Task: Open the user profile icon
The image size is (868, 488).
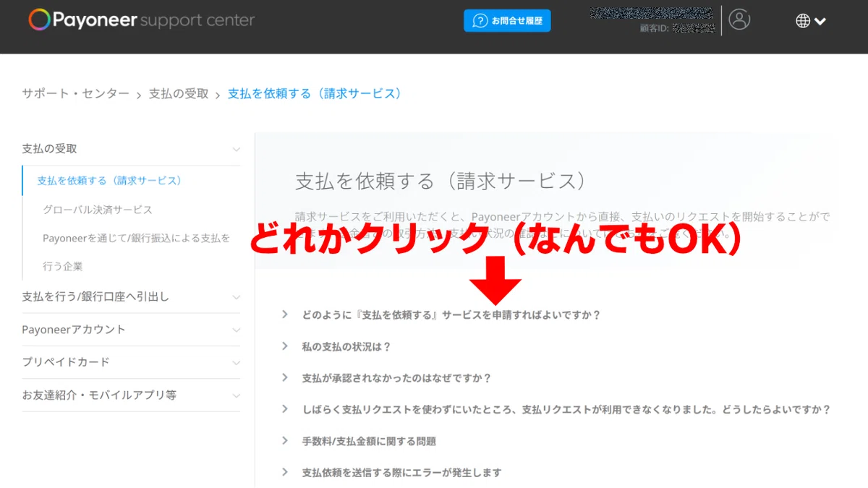Action: pyautogui.click(x=739, y=20)
